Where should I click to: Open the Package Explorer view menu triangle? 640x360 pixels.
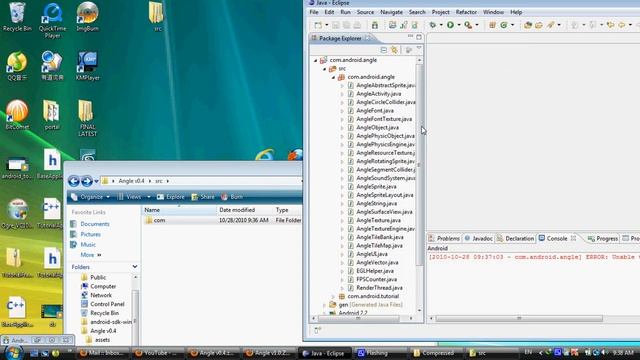pos(419,49)
